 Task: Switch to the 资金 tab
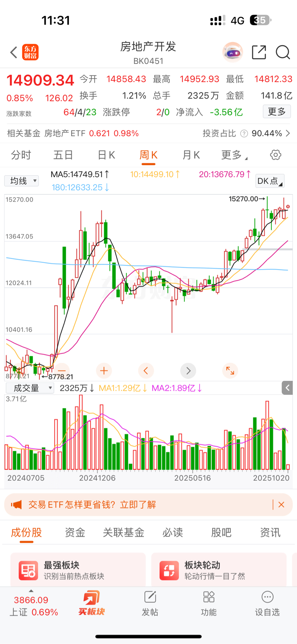(75, 533)
